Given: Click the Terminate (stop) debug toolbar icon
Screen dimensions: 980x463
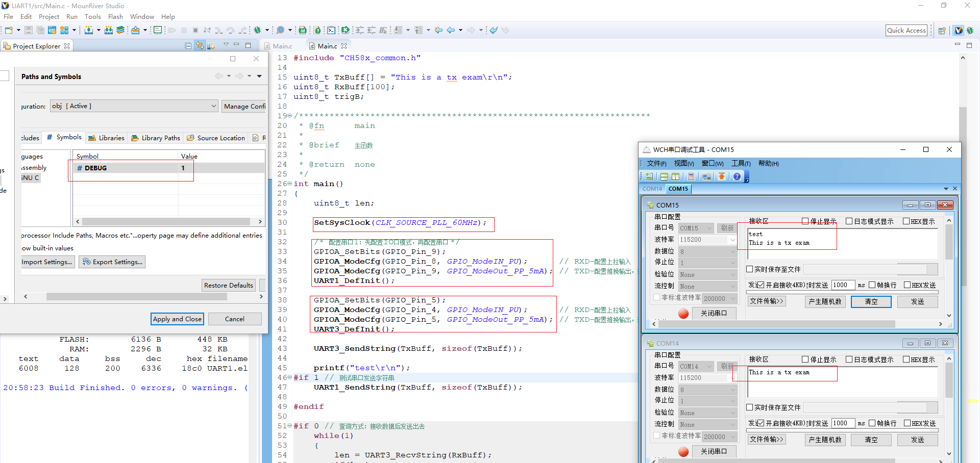Looking at the screenshot, I should click(195, 30).
